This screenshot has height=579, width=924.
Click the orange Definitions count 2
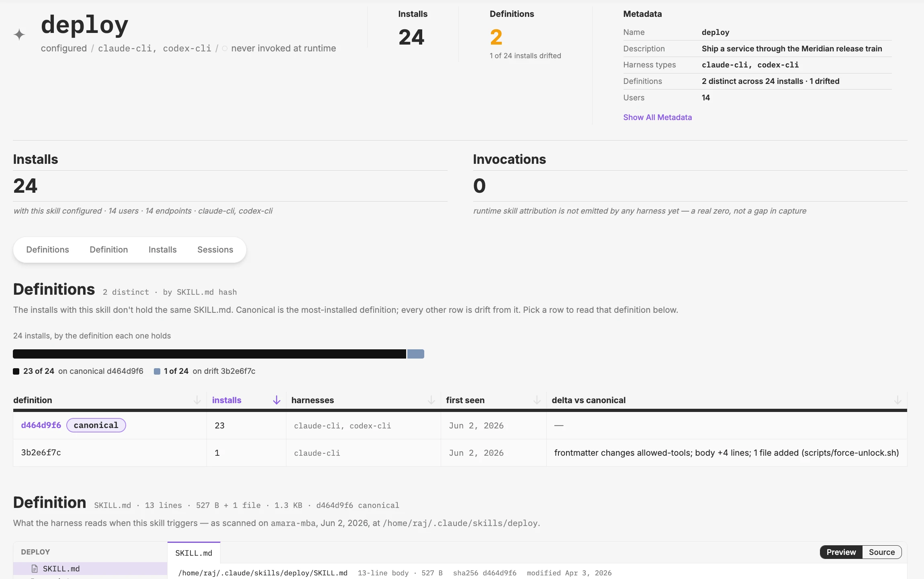tap(496, 37)
